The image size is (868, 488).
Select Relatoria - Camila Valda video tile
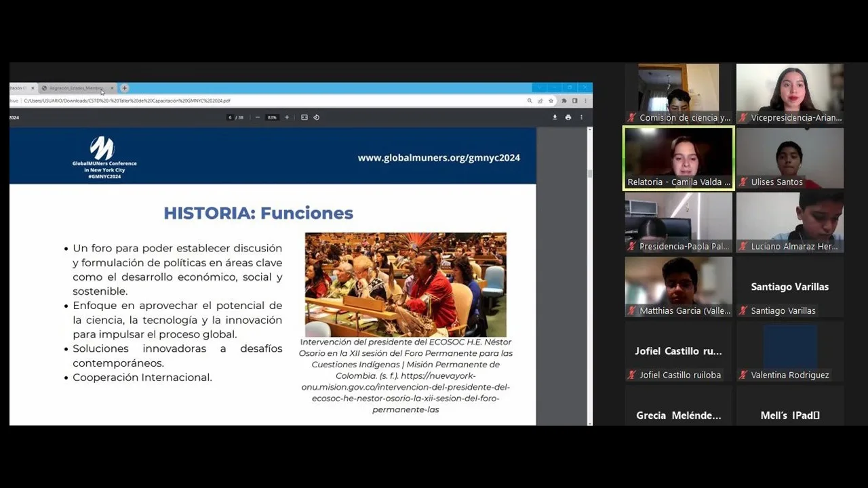[678, 158]
